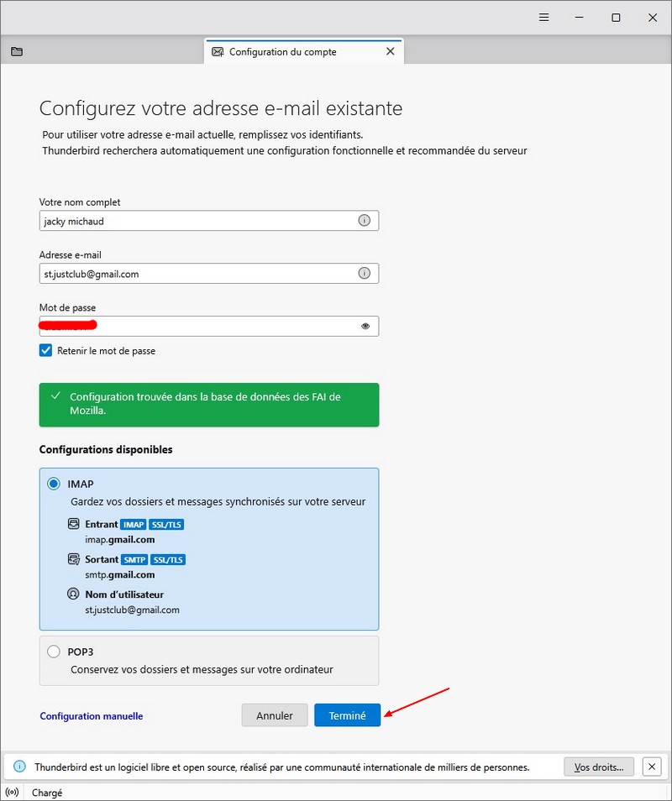Click the Vos droits… button
The width and height of the screenshot is (672, 801).
coord(599,766)
